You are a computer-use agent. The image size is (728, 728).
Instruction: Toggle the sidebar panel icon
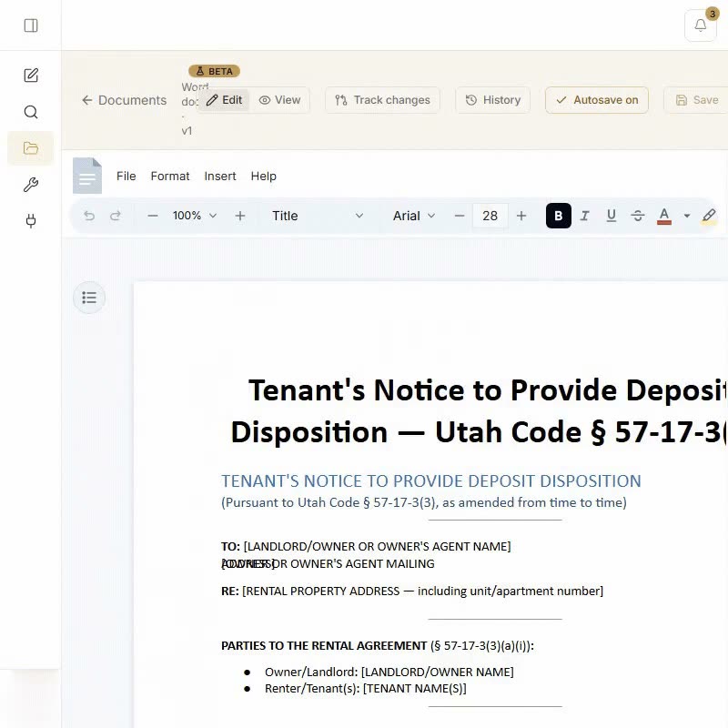[31, 25]
